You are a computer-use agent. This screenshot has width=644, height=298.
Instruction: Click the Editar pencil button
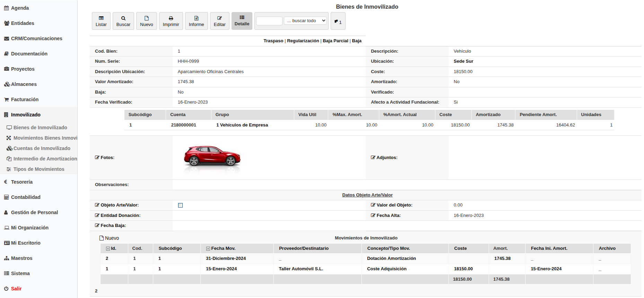(219, 21)
